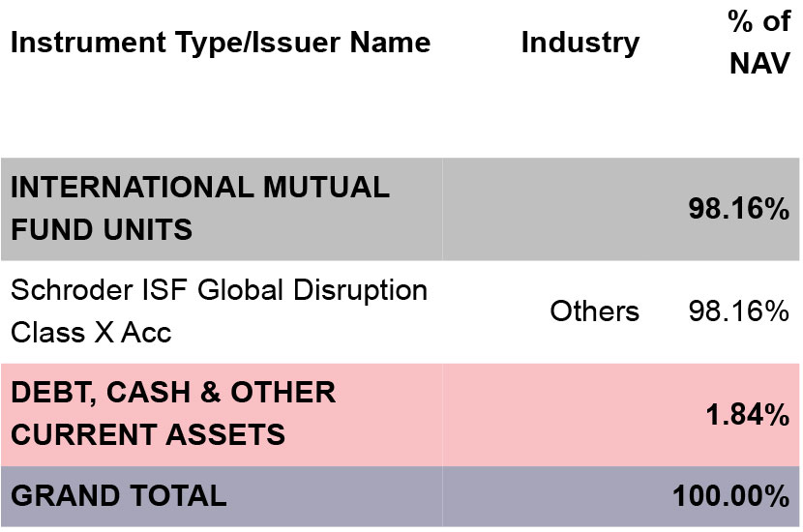This screenshot has height=532, width=803.
Task: Click the 100.00% grand total value
Action: click(730, 495)
